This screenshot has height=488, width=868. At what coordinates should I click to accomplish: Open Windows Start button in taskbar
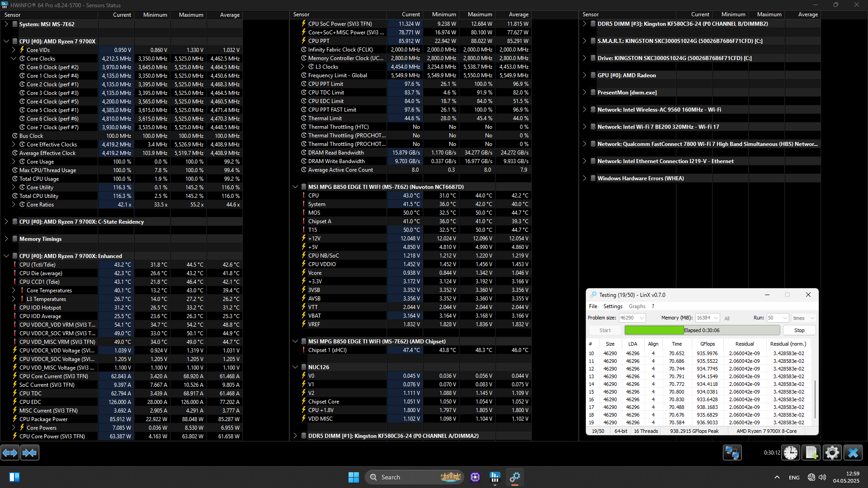[x=354, y=477]
